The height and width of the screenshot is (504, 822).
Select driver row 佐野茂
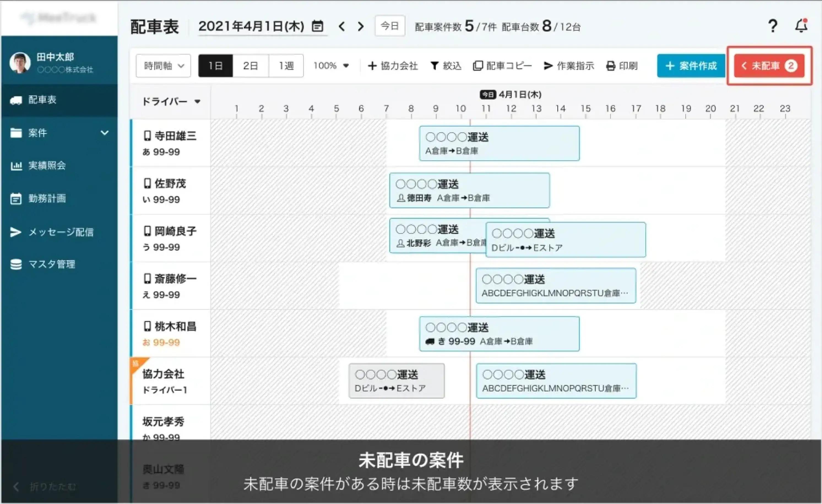(x=170, y=191)
